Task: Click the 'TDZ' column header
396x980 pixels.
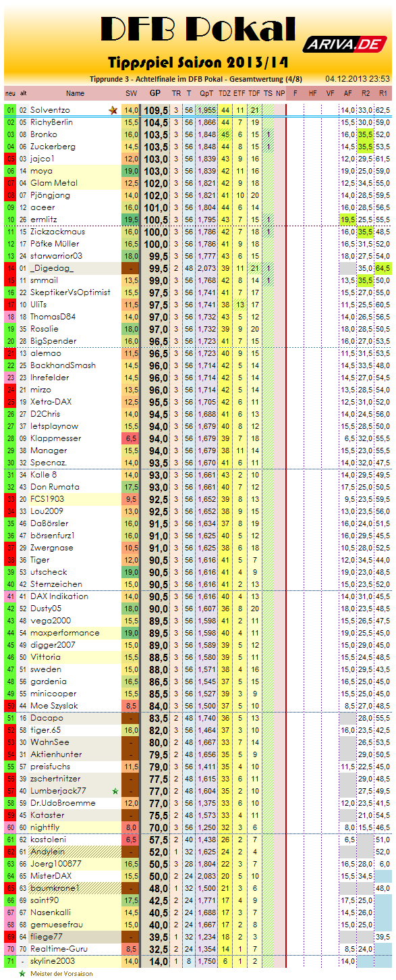Action: point(225,93)
